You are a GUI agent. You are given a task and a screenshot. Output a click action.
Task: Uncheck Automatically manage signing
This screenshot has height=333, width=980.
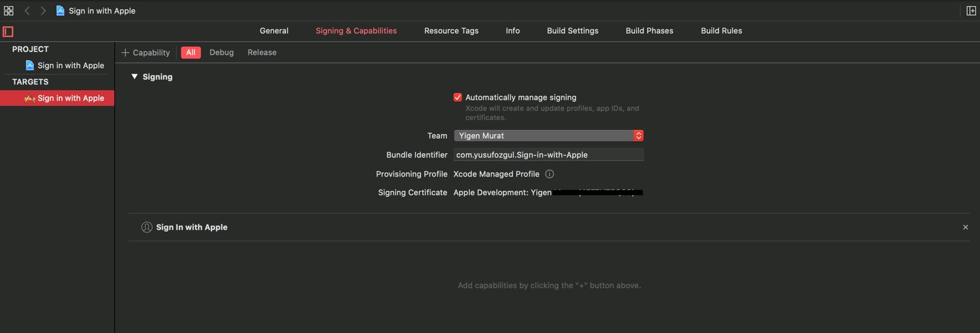[458, 98]
